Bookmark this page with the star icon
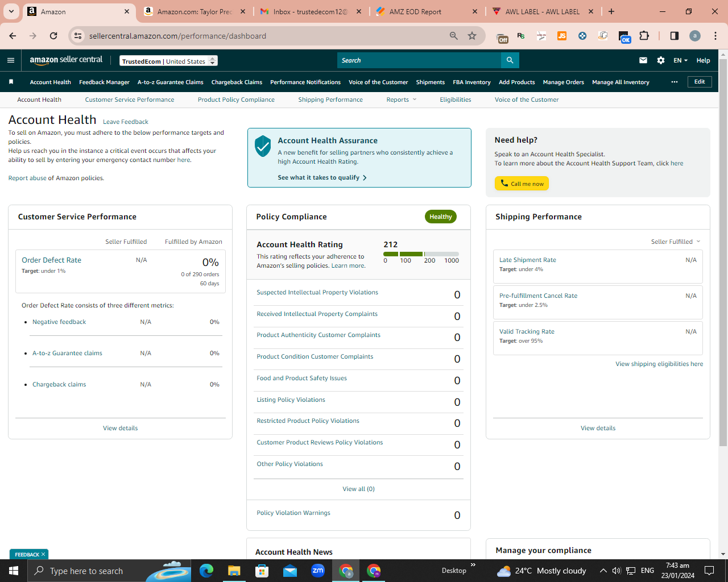The width and height of the screenshot is (728, 582). coord(472,36)
